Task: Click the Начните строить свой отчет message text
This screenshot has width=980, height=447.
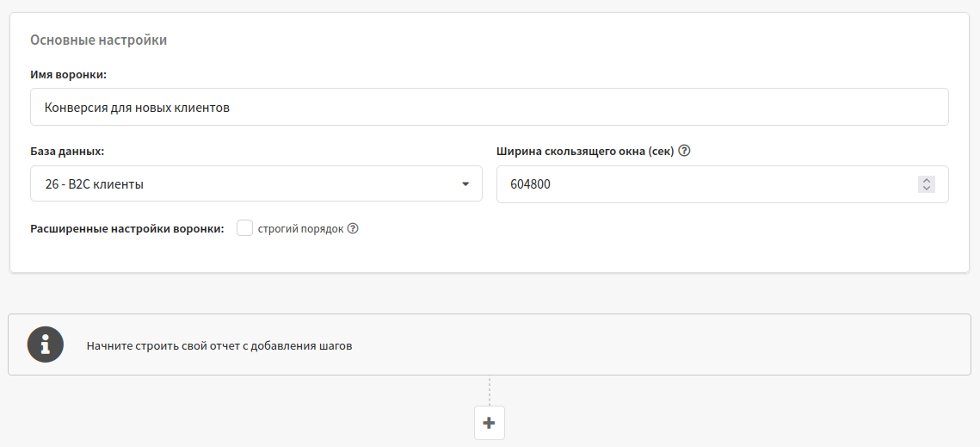Action: 219,345
